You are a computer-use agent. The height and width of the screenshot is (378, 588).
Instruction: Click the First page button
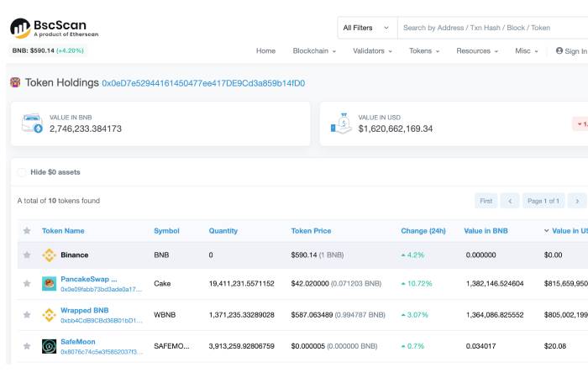click(486, 201)
